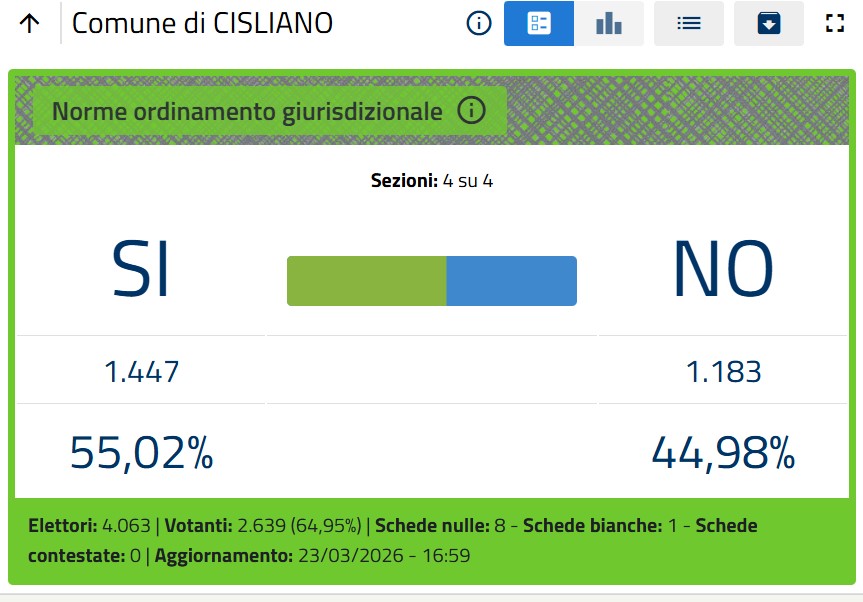This screenshot has width=863, height=602.
Task: Click the Sezioni 4 su 4 text
Action: pyautogui.click(x=432, y=181)
